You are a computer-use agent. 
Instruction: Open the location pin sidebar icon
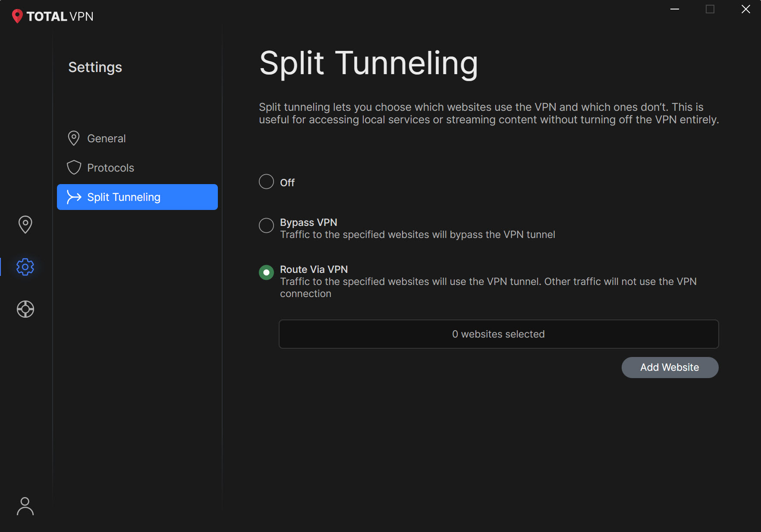point(25,225)
